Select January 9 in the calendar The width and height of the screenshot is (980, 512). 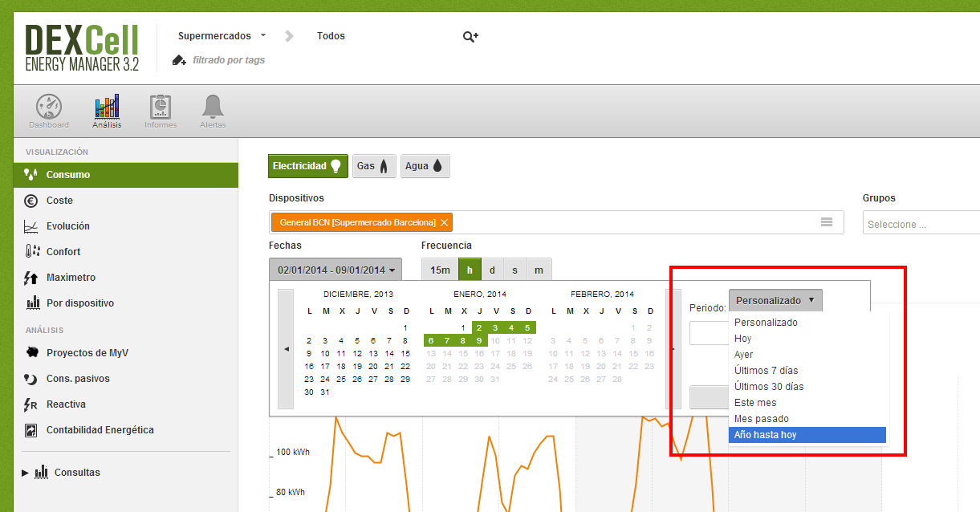tap(480, 340)
